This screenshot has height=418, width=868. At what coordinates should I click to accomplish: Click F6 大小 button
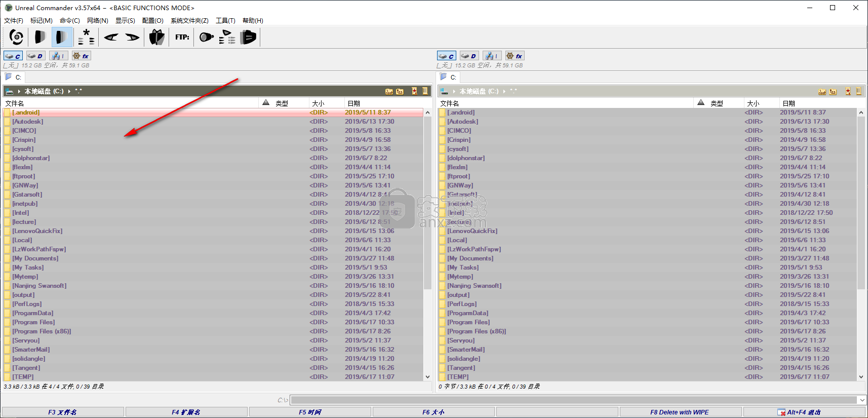click(433, 412)
